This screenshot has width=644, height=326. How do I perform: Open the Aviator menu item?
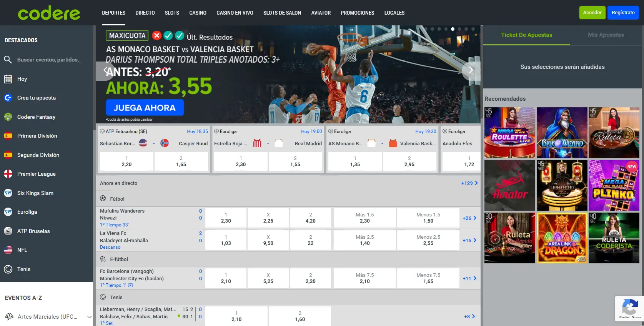click(x=321, y=13)
